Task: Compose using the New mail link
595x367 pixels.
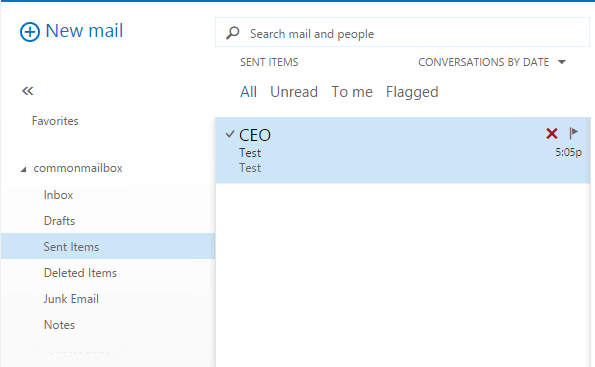Action: (84, 31)
